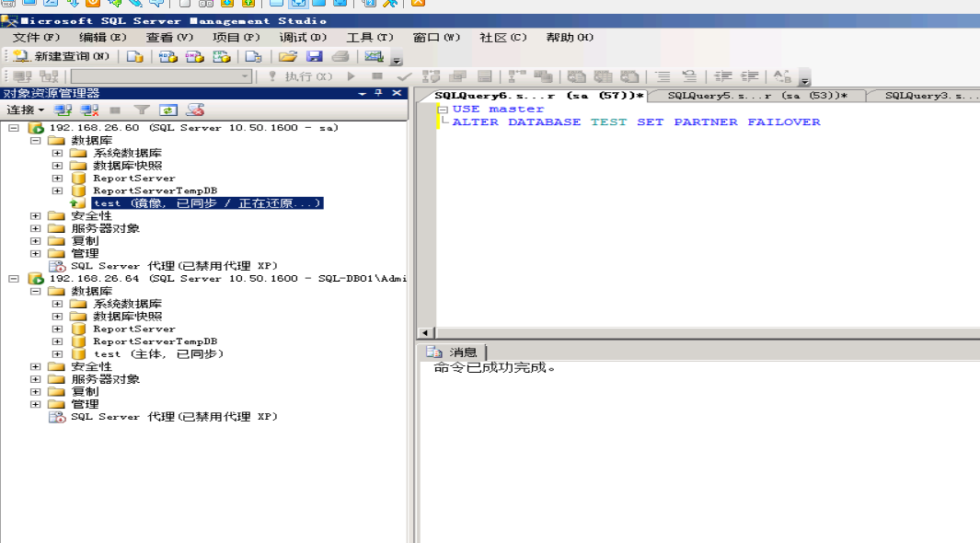Viewport: 980px width, 543px height.
Task: Open the Help (帮助) menu
Action: point(570,38)
